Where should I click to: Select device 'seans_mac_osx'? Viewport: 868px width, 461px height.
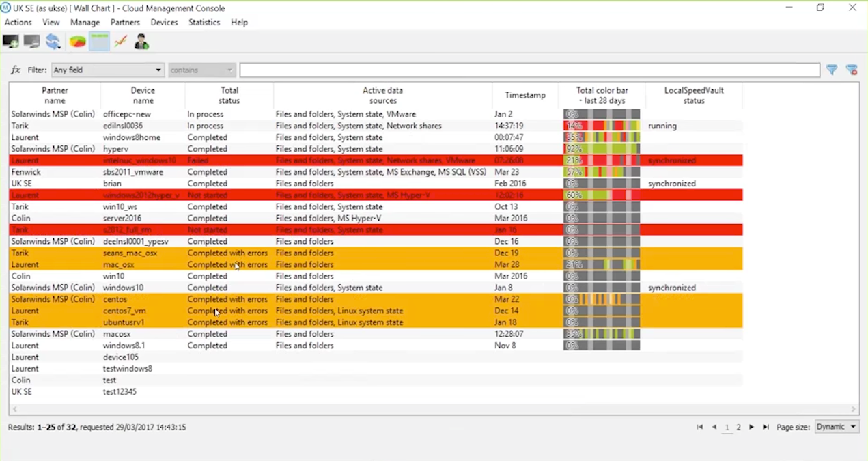[130, 253]
